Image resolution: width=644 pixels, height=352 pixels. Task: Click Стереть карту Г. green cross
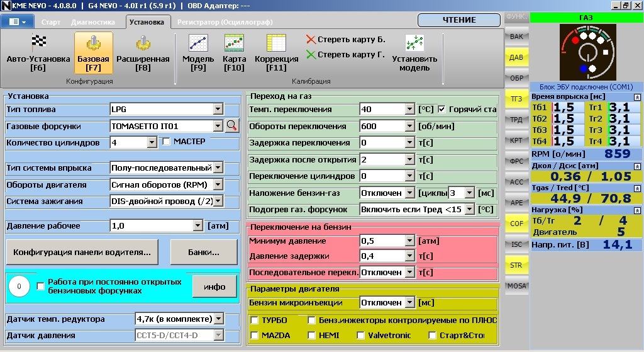pyautogui.click(x=311, y=54)
